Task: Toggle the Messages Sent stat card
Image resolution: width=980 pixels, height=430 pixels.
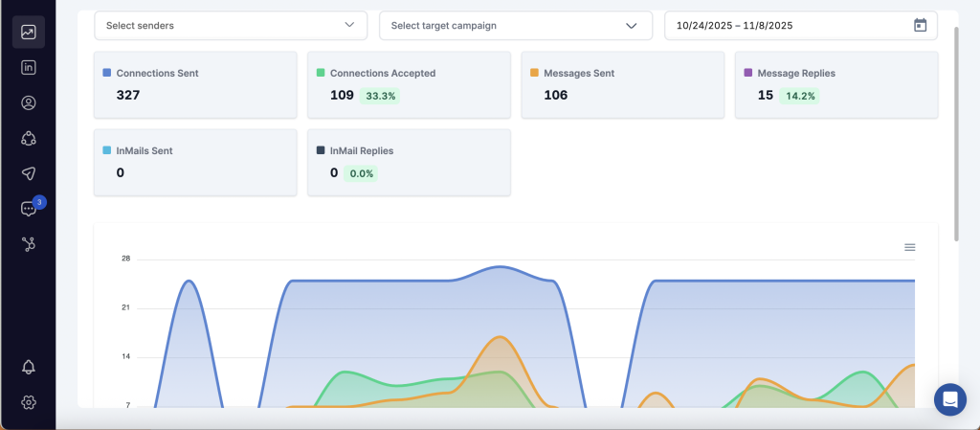Action: tap(622, 84)
